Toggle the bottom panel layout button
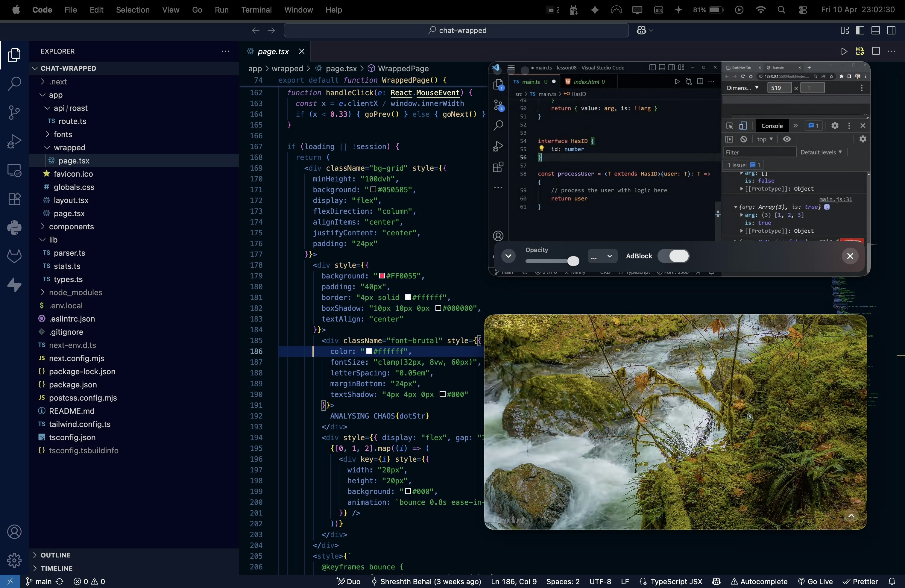This screenshot has height=588, width=905. 875,31
